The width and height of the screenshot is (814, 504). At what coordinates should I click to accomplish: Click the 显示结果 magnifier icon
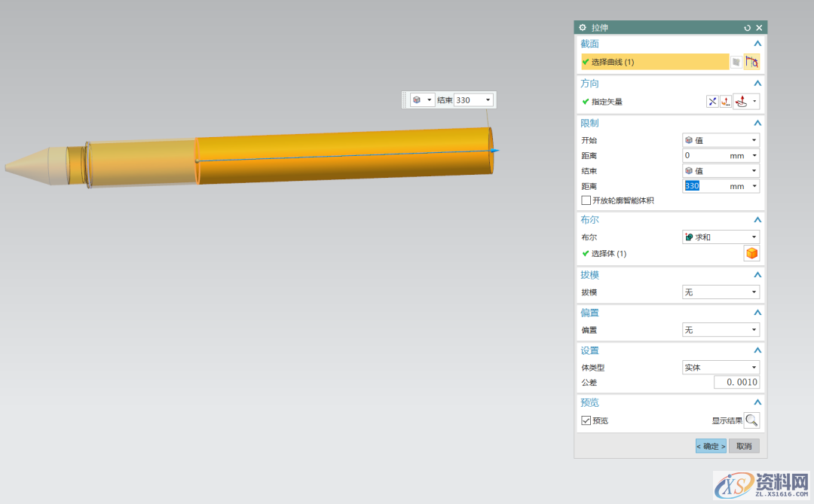pos(751,420)
